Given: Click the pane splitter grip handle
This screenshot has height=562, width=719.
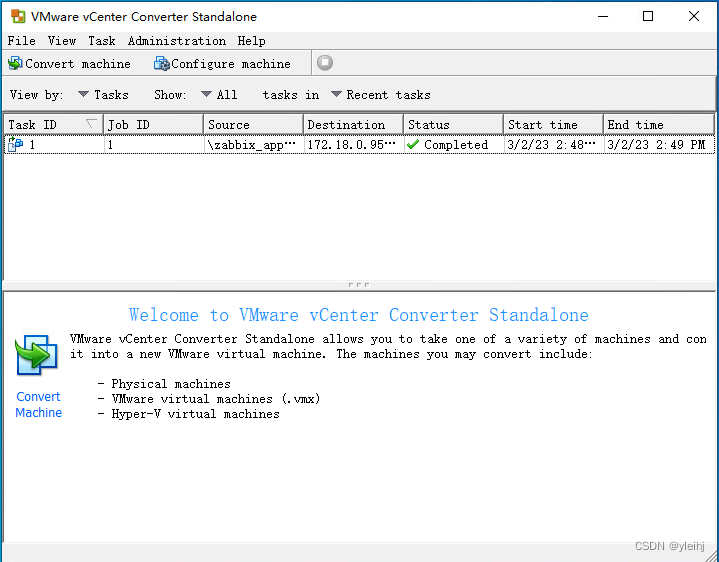Looking at the screenshot, I should 359,285.
